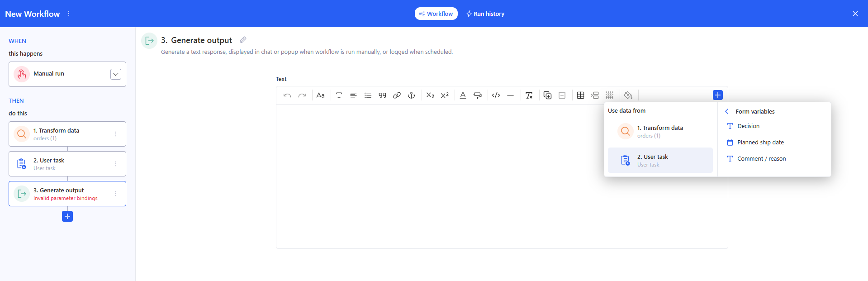
Task: Open options menu for Transform data step
Action: (x=116, y=134)
